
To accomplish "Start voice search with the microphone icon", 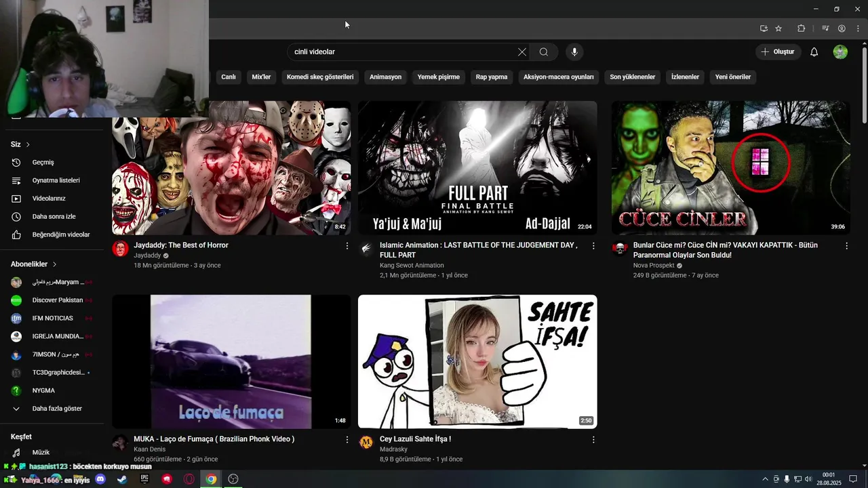I will pos(574,52).
